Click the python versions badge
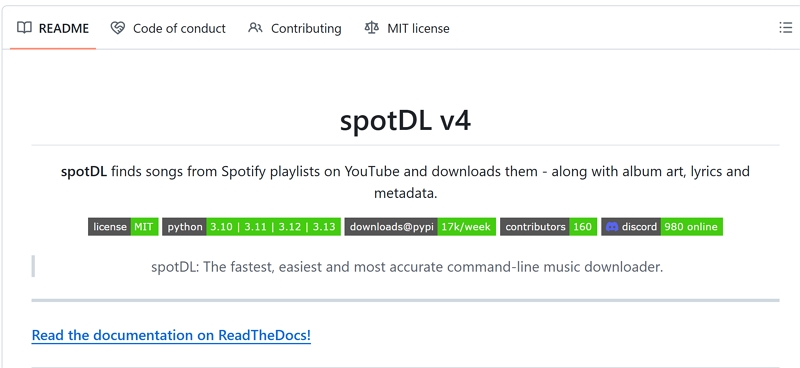Viewport: 800px width, 368px height. pyautogui.click(x=252, y=227)
